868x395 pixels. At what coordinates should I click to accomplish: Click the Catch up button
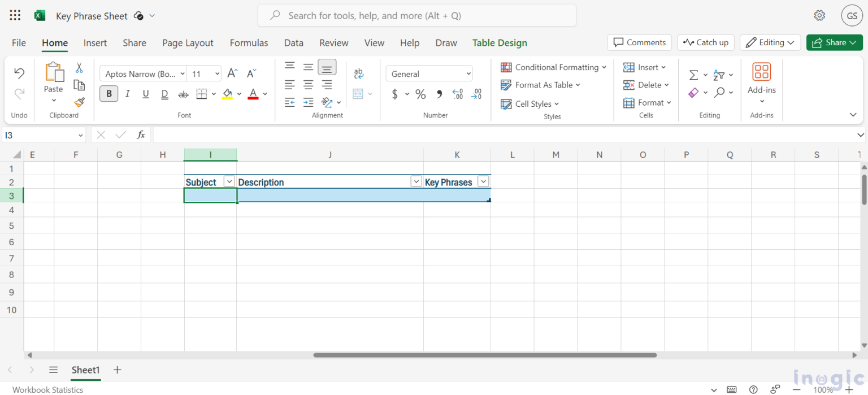[706, 42]
